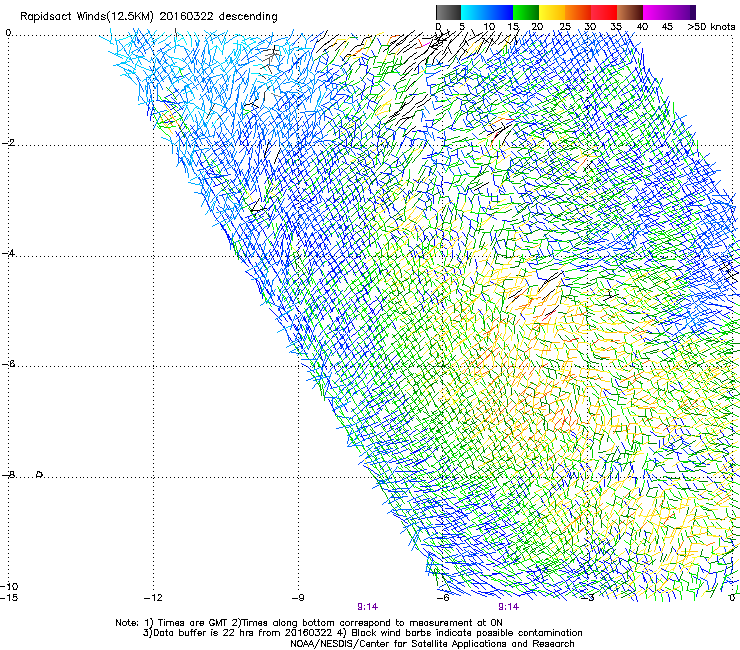Click the latitude axis label '-2'

point(8,143)
